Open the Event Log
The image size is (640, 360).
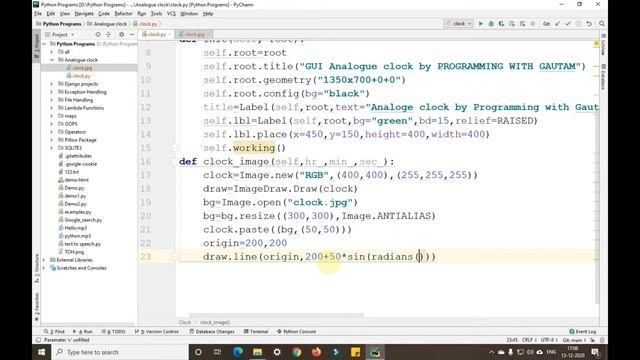point(582,331)
